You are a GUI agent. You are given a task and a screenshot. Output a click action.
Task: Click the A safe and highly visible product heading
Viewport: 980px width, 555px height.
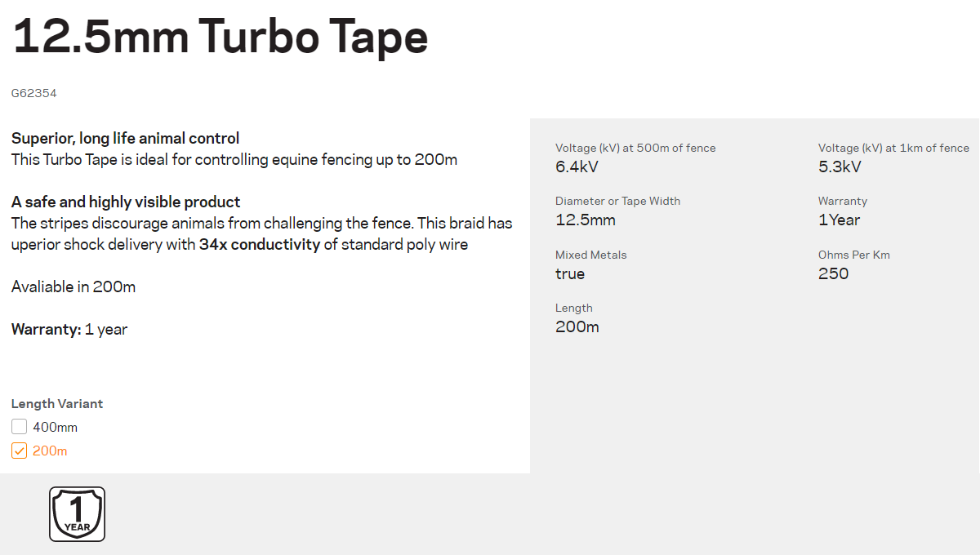(x=126, y=202)
